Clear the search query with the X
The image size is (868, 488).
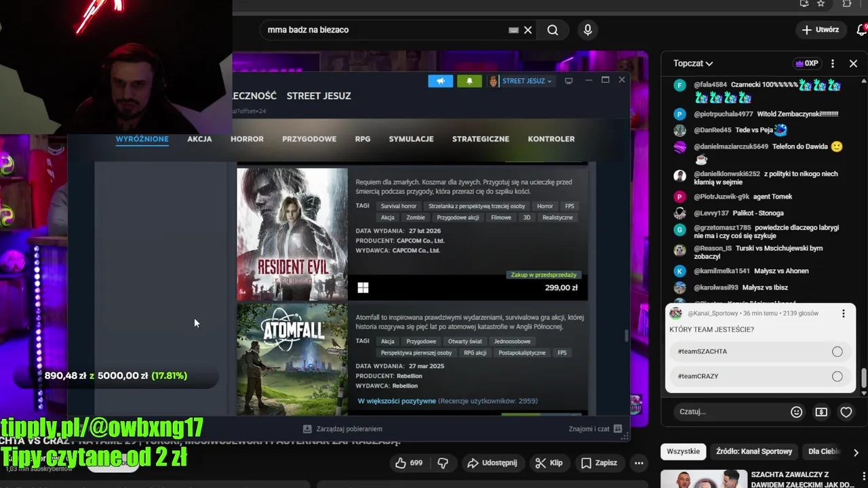coord(528,30)
